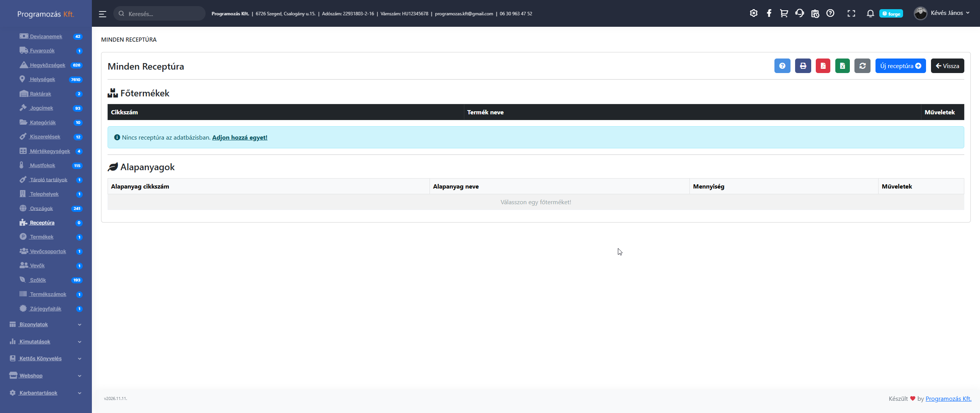Expand the Bizonylatok sidebar section
Viewport: 980px width, 413px height.
click(x=34, y=324)
